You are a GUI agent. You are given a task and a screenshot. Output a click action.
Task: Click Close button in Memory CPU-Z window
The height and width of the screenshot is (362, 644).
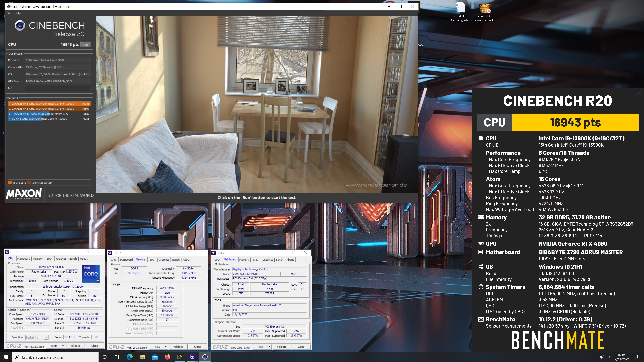click(198, 347)
